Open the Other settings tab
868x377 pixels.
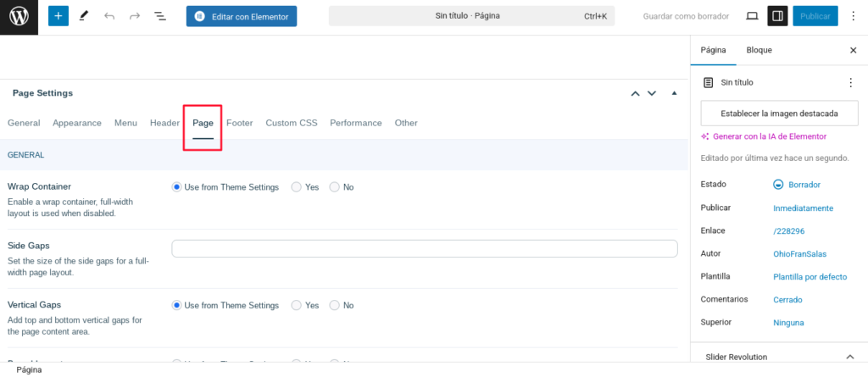click(406, 123)
